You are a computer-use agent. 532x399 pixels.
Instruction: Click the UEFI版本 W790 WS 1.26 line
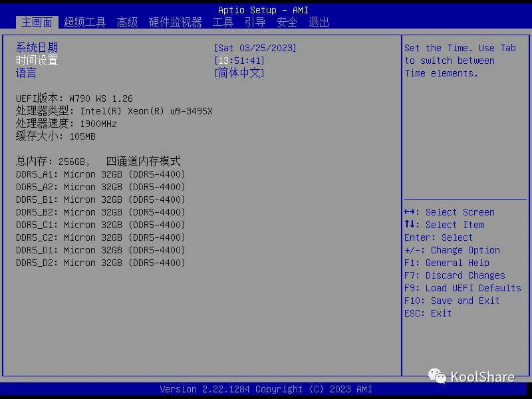pos(74,98)
